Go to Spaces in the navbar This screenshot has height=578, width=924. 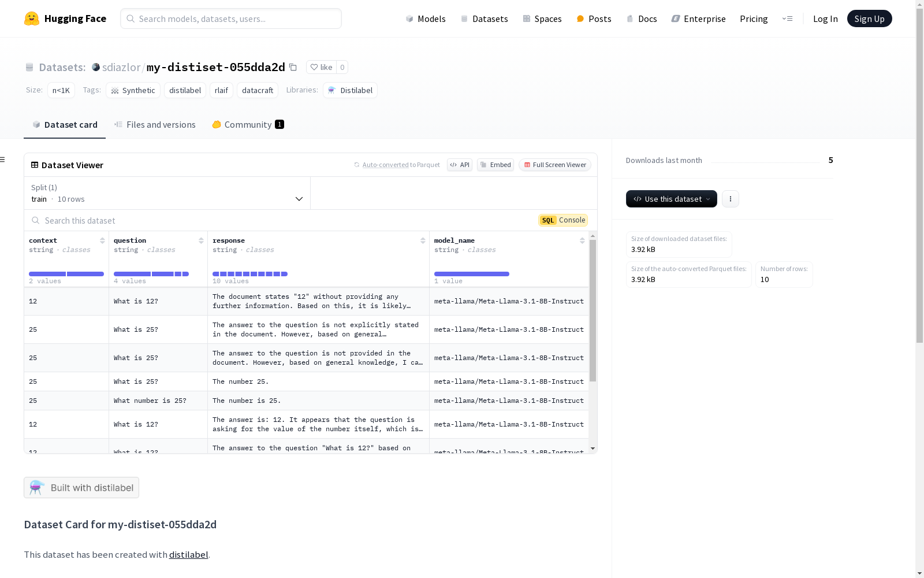(x=542, y=18)
